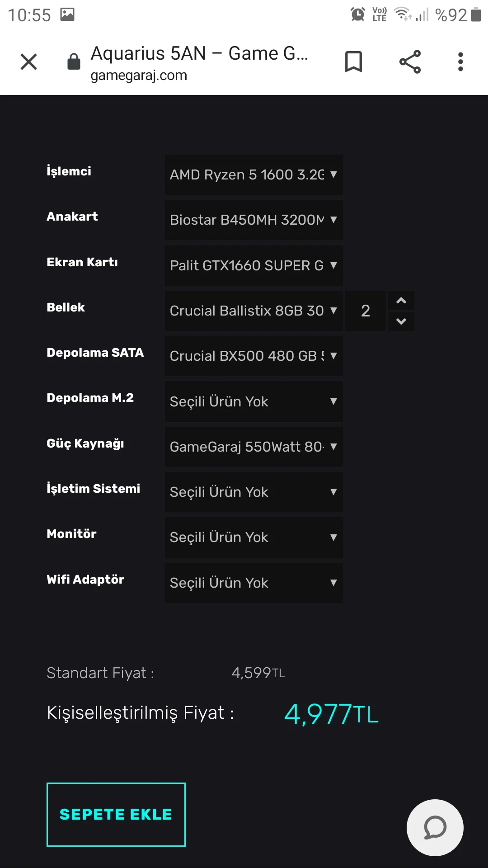Tap the image notification icon in status bar
The height and width of the screenshot is (868, 488).
[67, 14]
